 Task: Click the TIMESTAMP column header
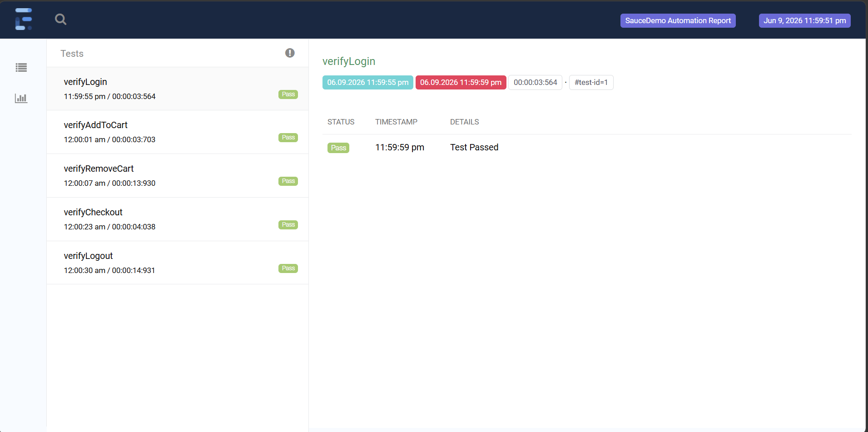pos(396,122)
